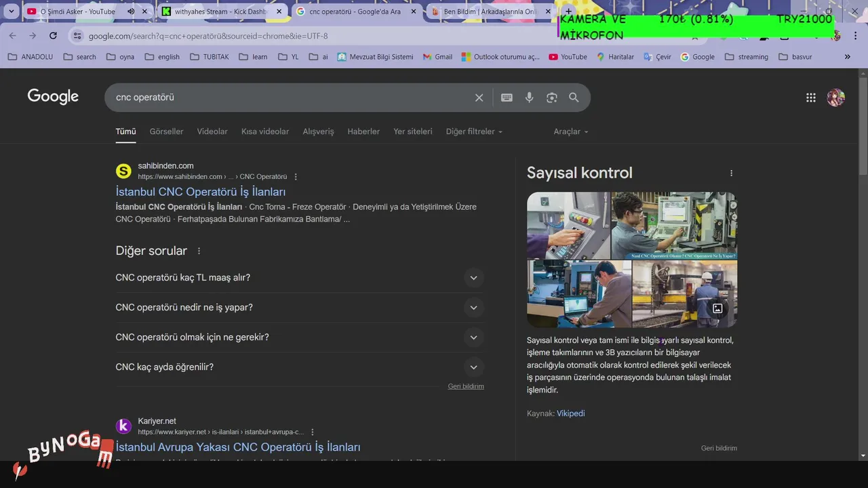Screen dimensions: 868x488
Task: Open Mevzuat Bilgi Sistemi bookmark
Action: (375, 57)
